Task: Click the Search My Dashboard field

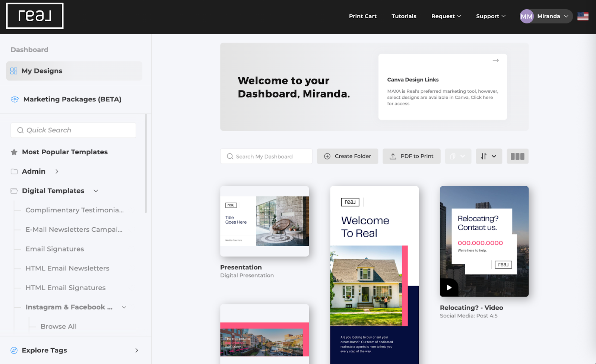Action: tap(266, 156)
